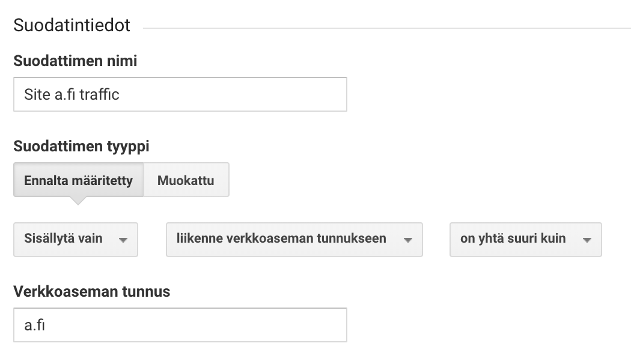Expand liikenne verkkoaseman tunnukseen dropdown
This screenshot has height=364, width=631.
pyautogui.click(x=294, y=239)
